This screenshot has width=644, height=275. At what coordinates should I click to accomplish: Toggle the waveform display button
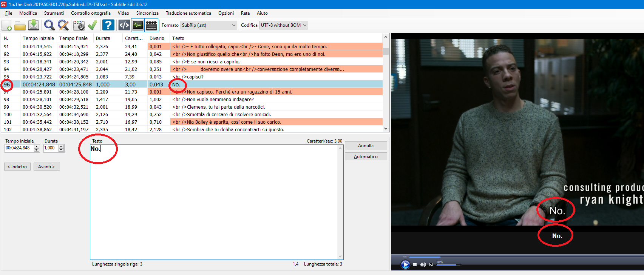coord(138,25)
